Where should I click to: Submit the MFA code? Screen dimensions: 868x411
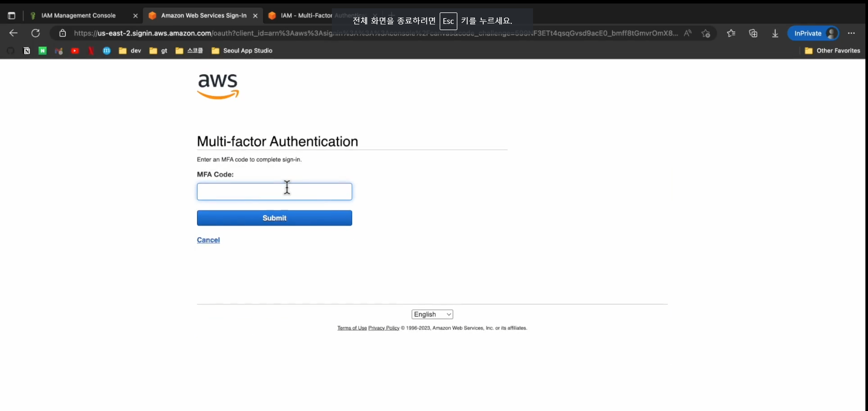click(x=274, y=218)
